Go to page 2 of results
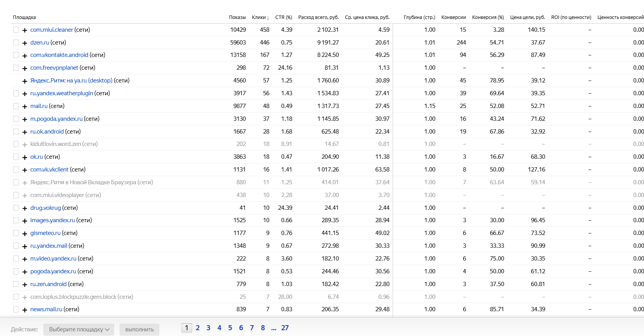644x336 pixels. coord(198,328)
